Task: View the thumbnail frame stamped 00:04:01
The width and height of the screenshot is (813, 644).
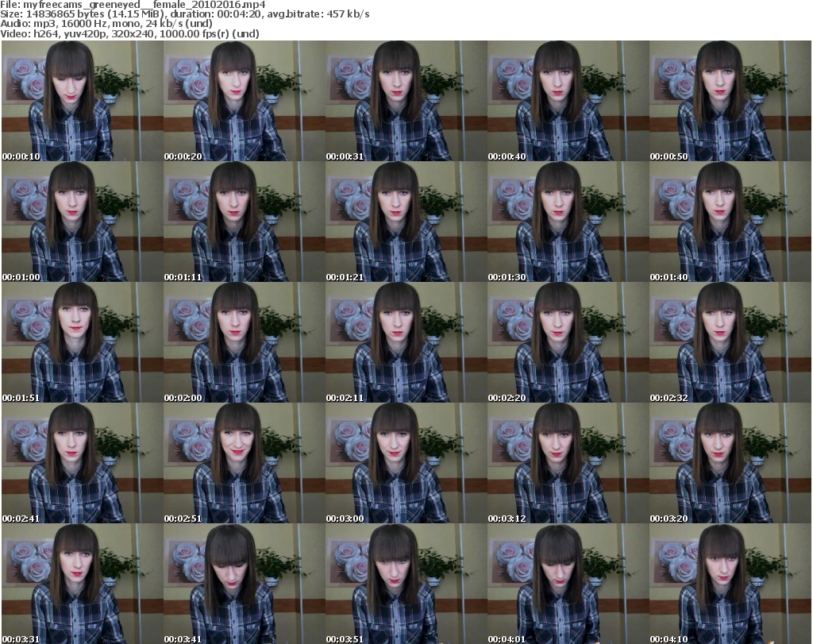Action: click(x=568, y=584)
